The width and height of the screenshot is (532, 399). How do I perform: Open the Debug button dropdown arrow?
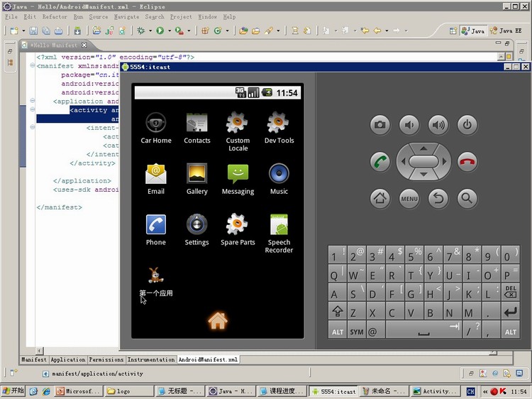point(150,31)
